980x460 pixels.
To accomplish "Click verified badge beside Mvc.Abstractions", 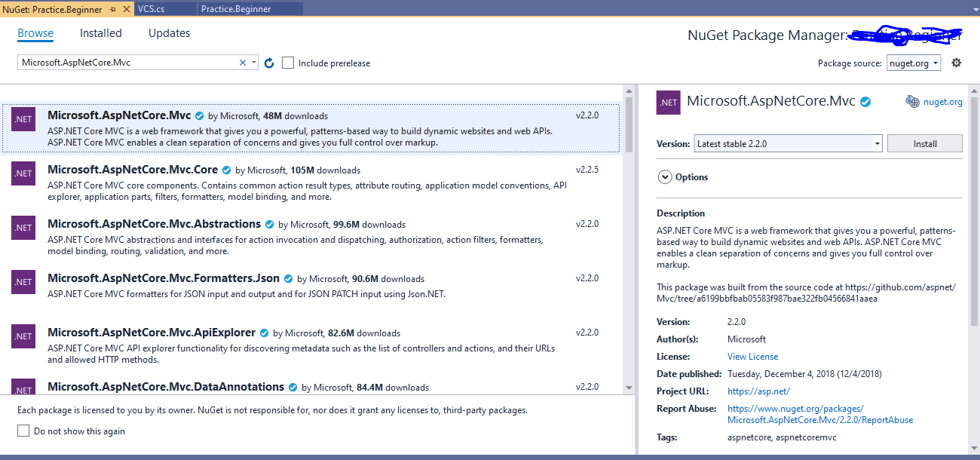I will point(269,225).
